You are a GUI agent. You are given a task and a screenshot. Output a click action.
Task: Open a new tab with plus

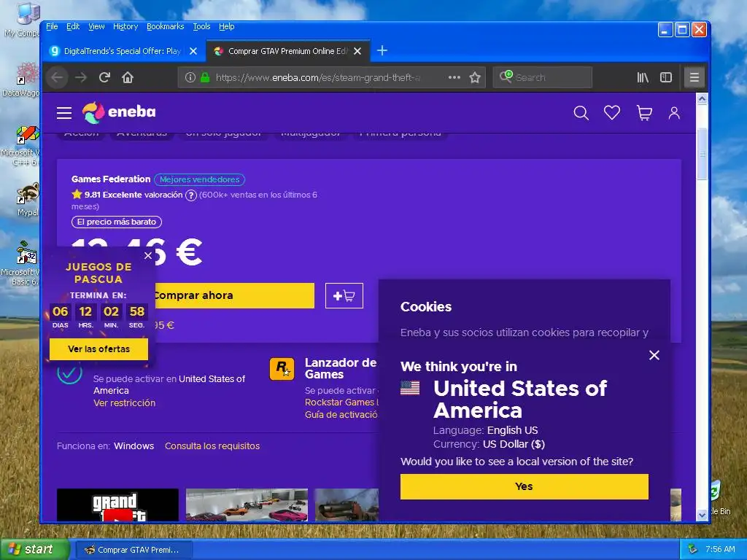(x=382, y=50)
